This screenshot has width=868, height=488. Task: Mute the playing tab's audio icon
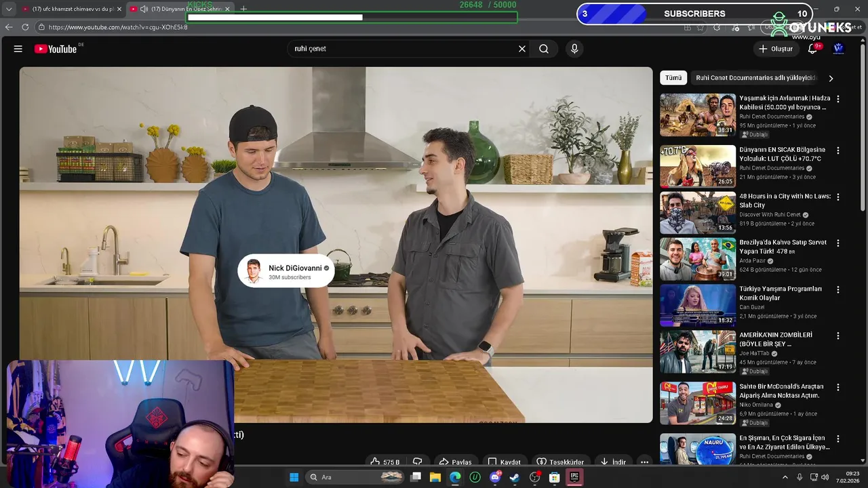[x=144, y=9]
